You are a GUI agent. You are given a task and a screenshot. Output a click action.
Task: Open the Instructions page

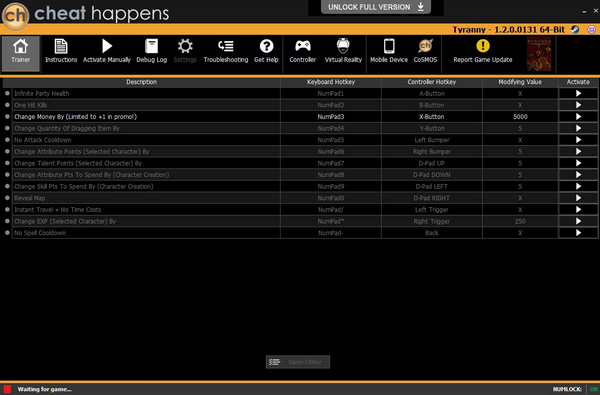coord(61,51)
